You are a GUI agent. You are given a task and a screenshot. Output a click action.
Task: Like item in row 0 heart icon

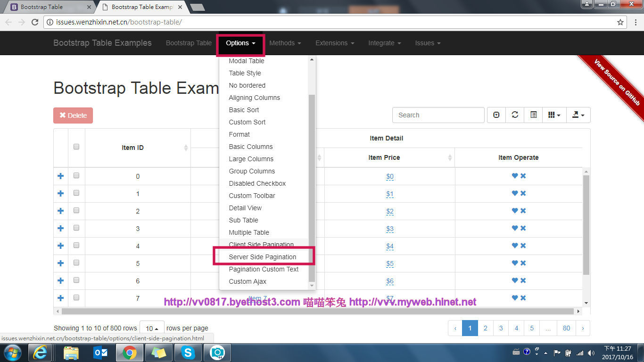click(x=515, y=176)
